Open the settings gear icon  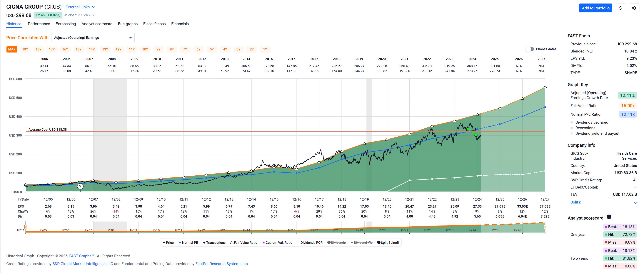point(634,8)
